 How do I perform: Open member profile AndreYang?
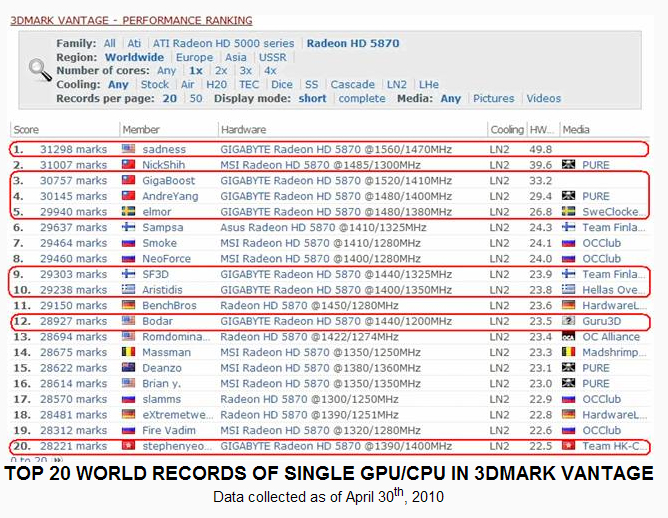point(170,196)
